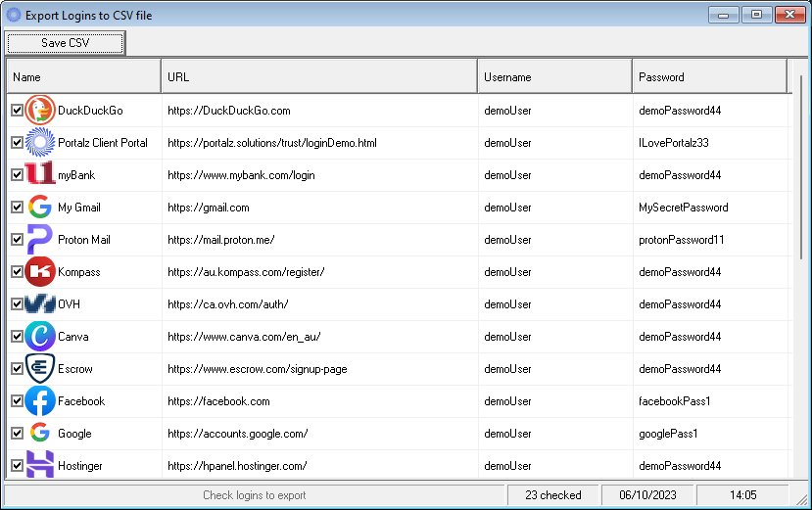Click the DuckDuckGo duck logo icon
Screen dimensions: 812x510
click(x=40, y=110)
